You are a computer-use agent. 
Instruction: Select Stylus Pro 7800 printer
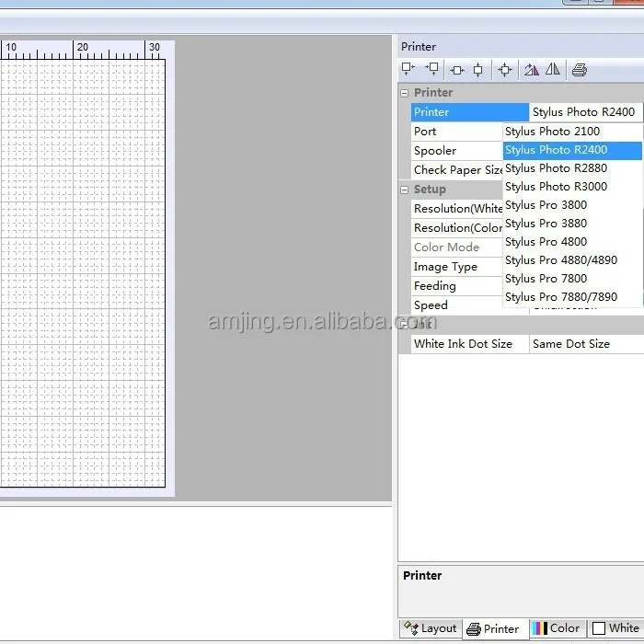(572, 279)
